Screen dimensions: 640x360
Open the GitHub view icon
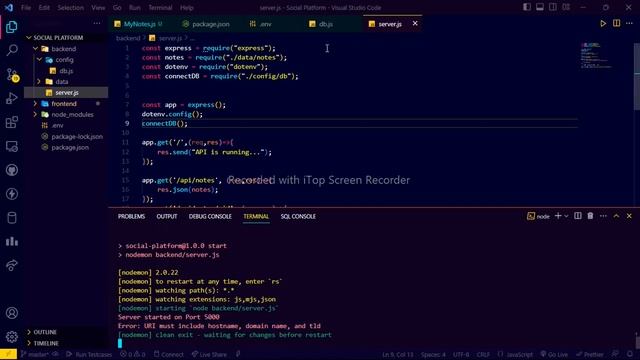pos(12,170)
